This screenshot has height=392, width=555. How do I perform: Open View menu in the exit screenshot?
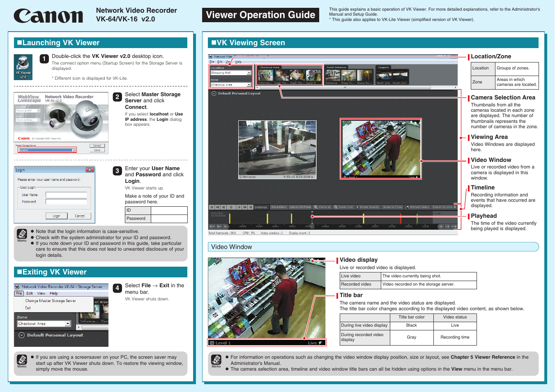coord(41,293)
